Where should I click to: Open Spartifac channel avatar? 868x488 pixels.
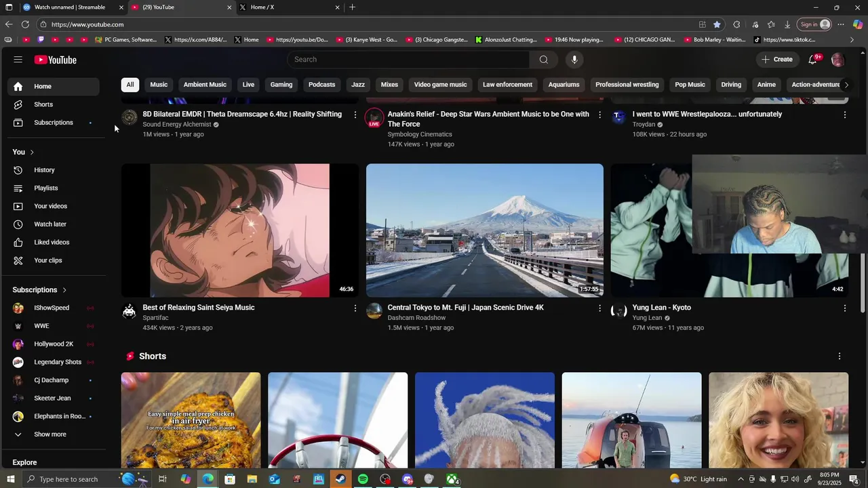[129, 311]
